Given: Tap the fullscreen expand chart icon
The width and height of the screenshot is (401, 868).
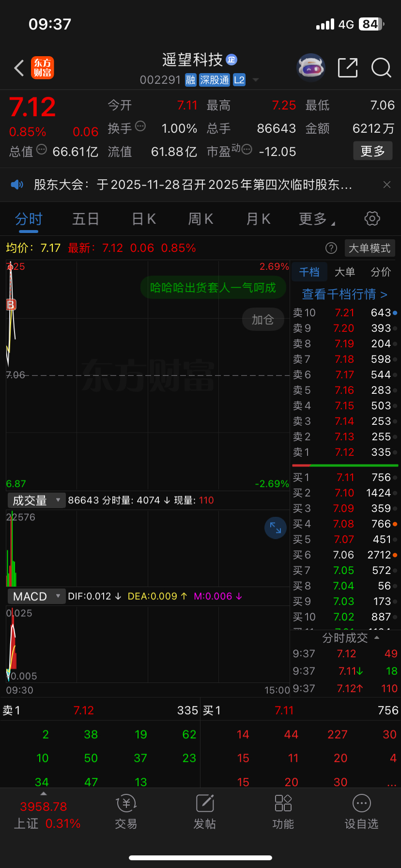Looking at the screenshot, I should tap(276, 528).
